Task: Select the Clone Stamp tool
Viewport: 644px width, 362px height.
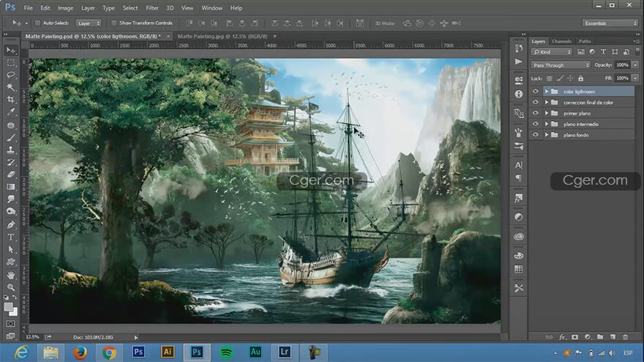Action: click(11, 149)
